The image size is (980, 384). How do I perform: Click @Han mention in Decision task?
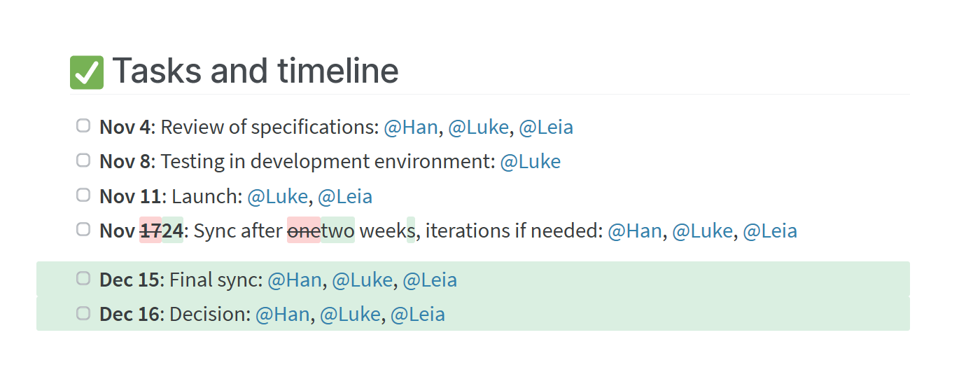pyautogui.click(x=283, y=315)
